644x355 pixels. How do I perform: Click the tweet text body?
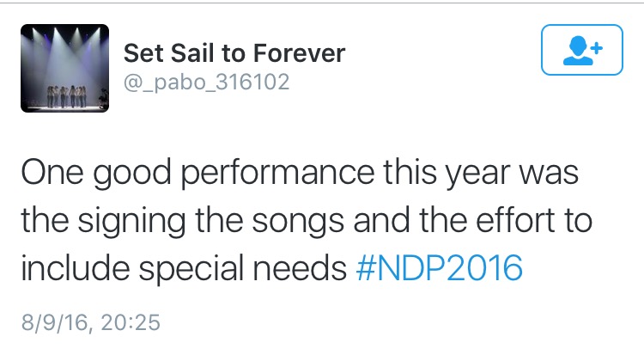point(301,222)
